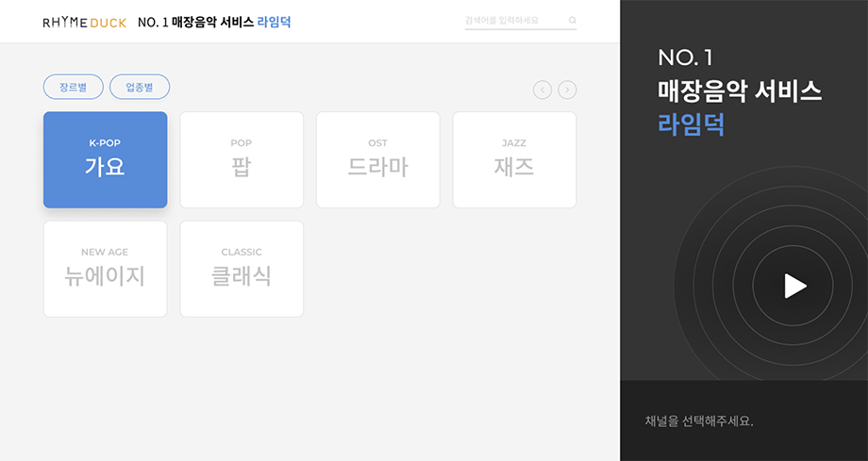The image size is (868, 461).
Task: Open the CLASSIC 클래식 channel tile
Action: click(x=242, y=269)
